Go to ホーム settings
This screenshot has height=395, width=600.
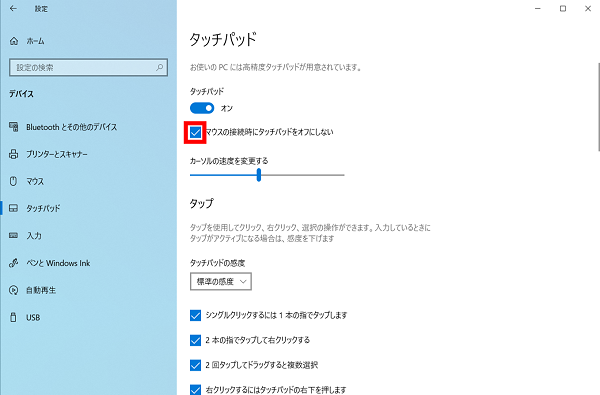35,41
